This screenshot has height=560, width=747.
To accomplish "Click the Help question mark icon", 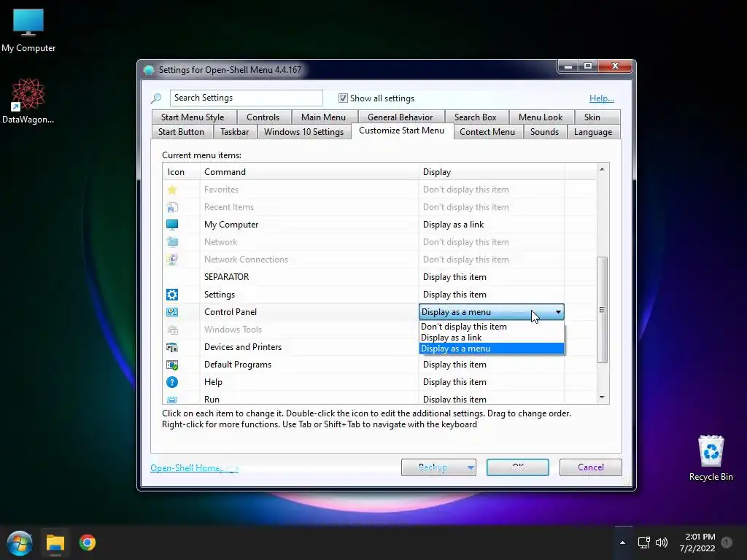I will (x=172, y=382).
